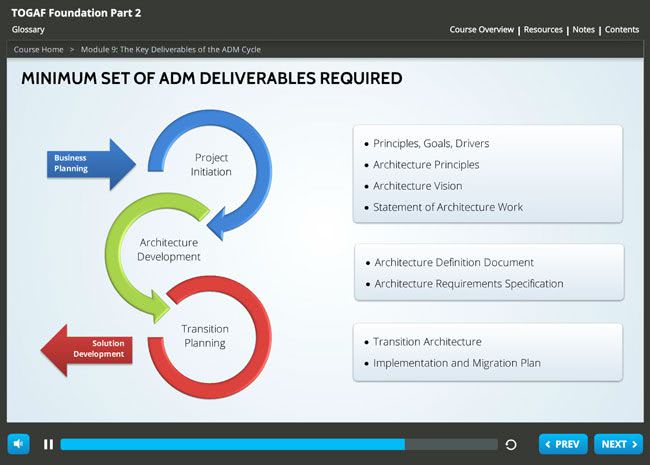Screen dimensions: 650x465
Task: Mute the course audio speaker icon
Action: coord(19,444)
